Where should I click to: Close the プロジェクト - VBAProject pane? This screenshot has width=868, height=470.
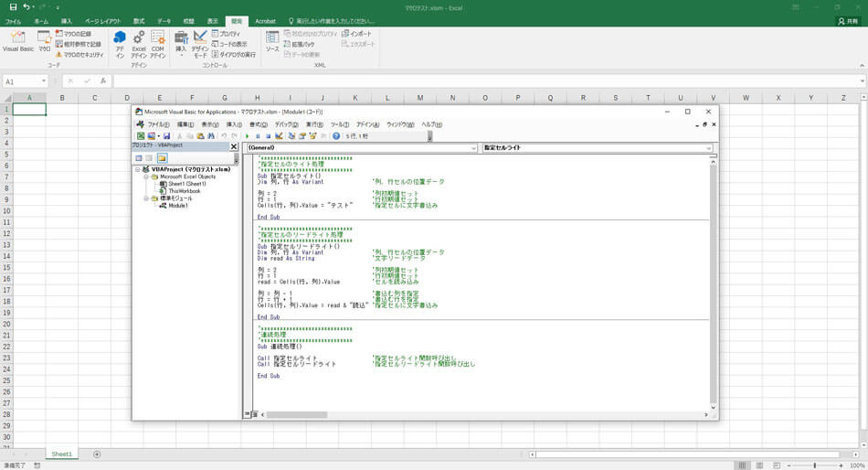(234, 146)
